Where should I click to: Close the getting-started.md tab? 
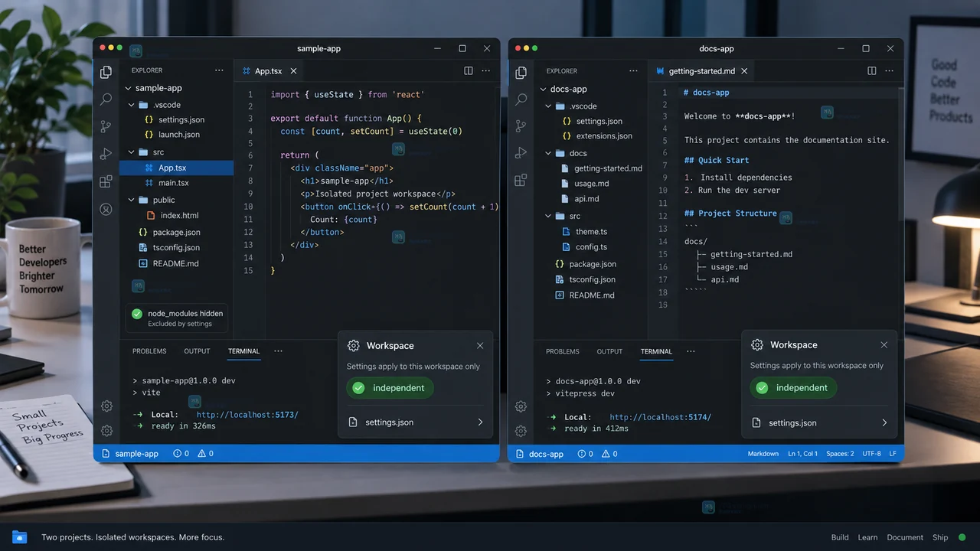click(744, 71)
